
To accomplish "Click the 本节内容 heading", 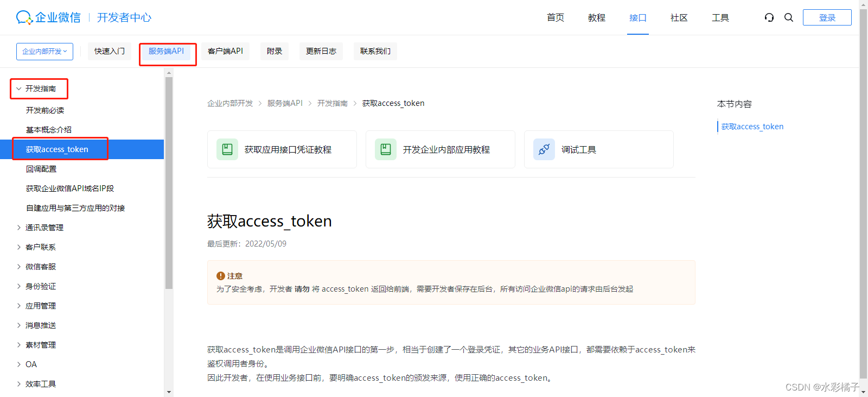I will click(x=735, y=104).
